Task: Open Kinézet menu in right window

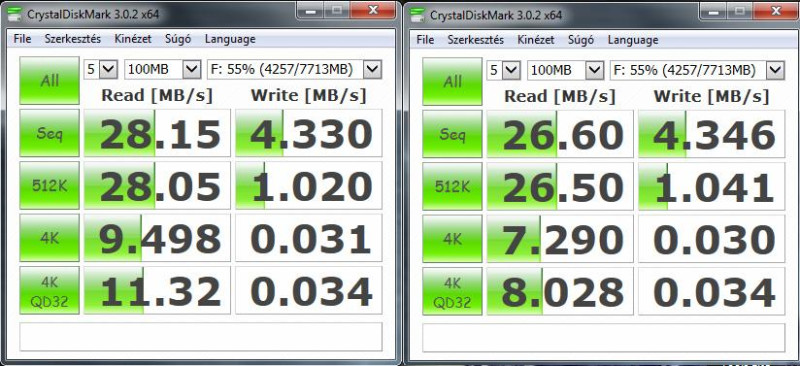Action: (536, 40)
